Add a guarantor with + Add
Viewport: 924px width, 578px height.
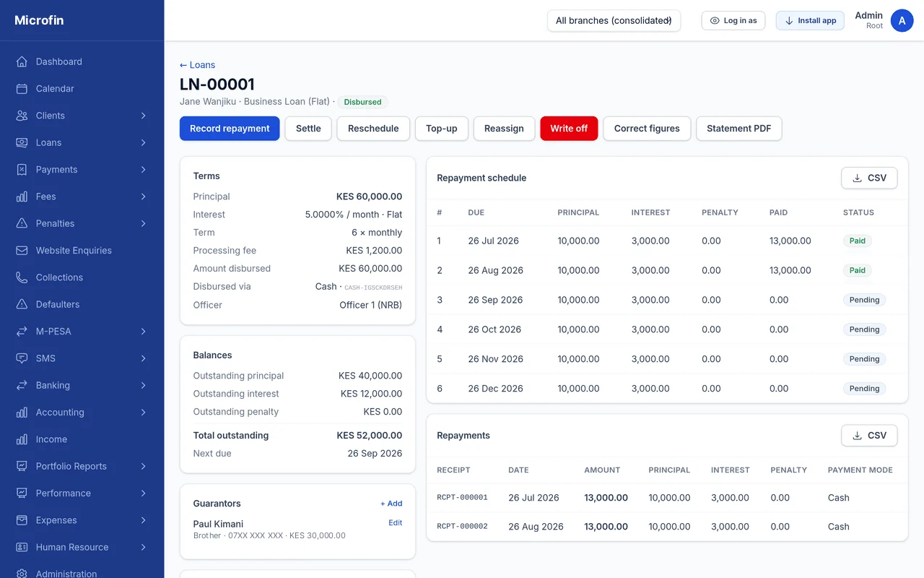(x=391, y=504)
